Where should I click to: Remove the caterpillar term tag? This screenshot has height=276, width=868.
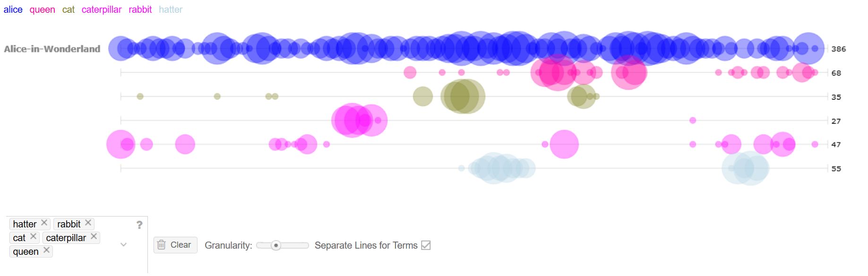point(94,237)
